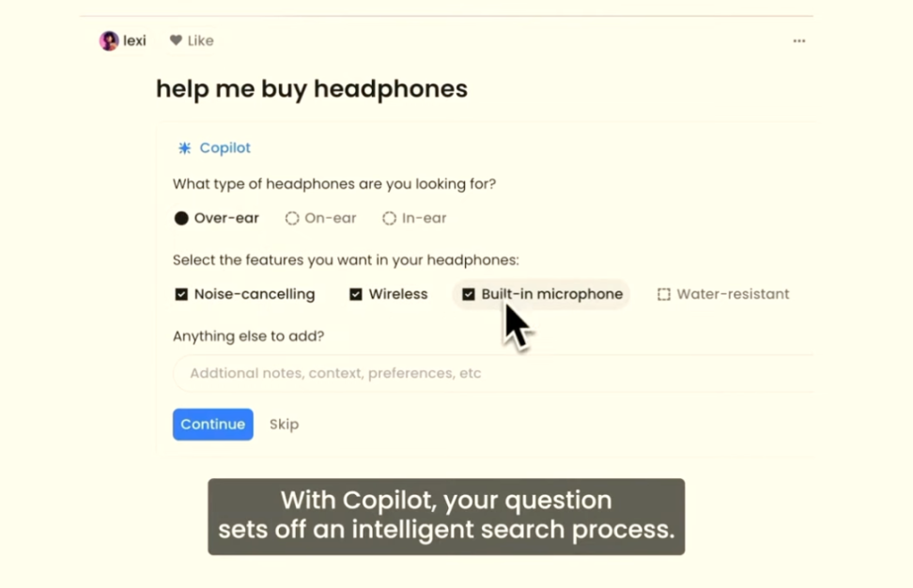Click lexi's profile avatar
913x588 pixels.
[109, 40]
